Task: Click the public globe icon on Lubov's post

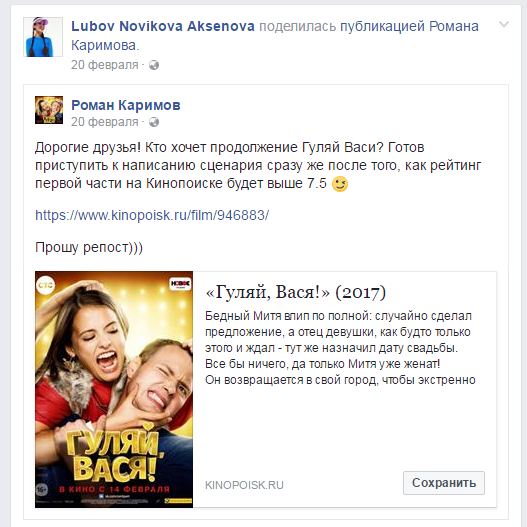Action: coord(154,65)
